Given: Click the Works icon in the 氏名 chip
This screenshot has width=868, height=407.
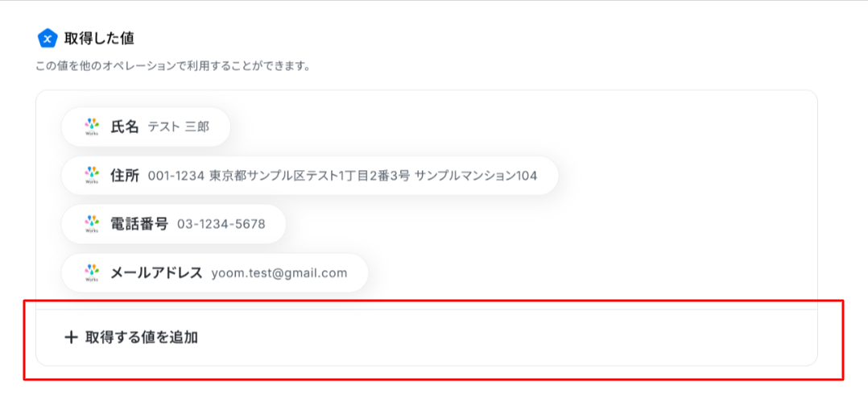Looking at the screenshot, I should [92, 127].
